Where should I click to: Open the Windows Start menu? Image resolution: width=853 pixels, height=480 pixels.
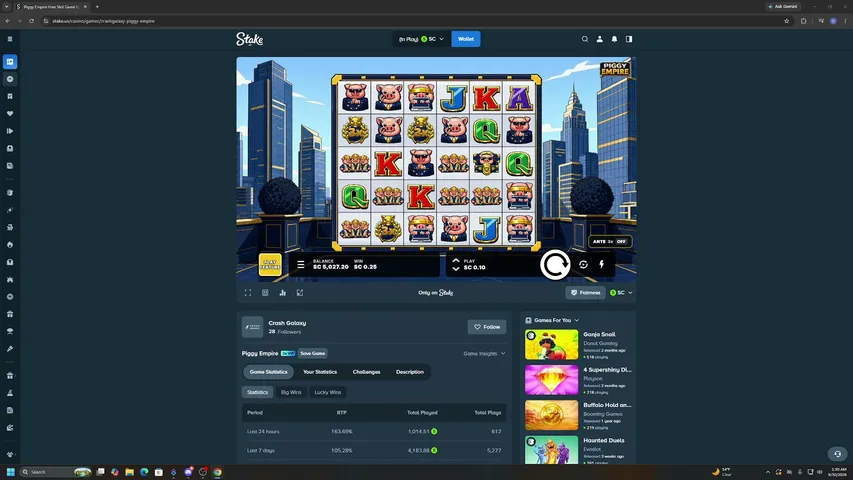pos(10,472)
